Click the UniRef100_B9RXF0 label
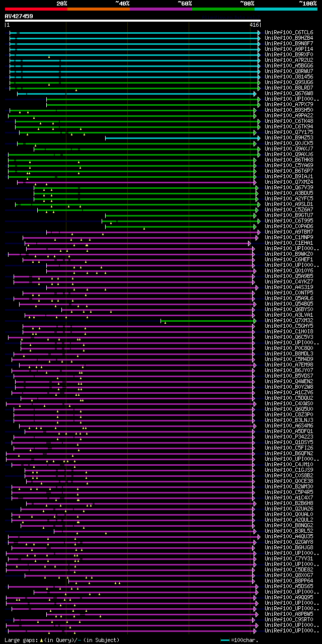 (x=288, y=54)
